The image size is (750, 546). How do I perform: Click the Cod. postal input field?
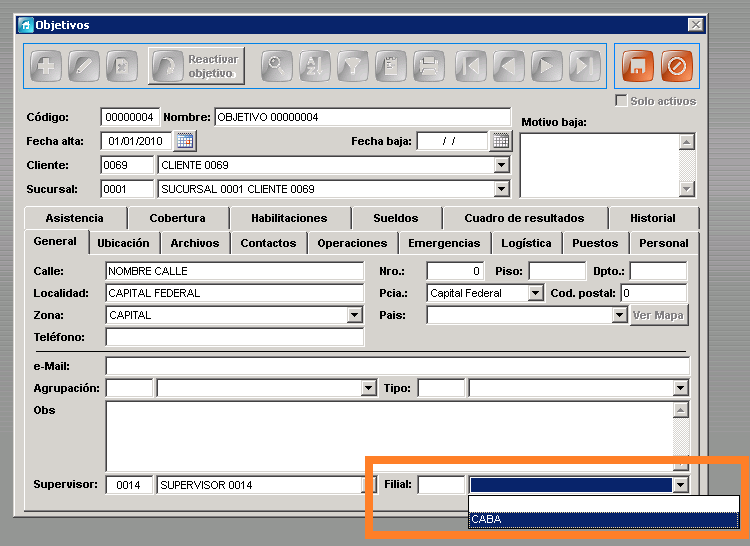(654, 293)
